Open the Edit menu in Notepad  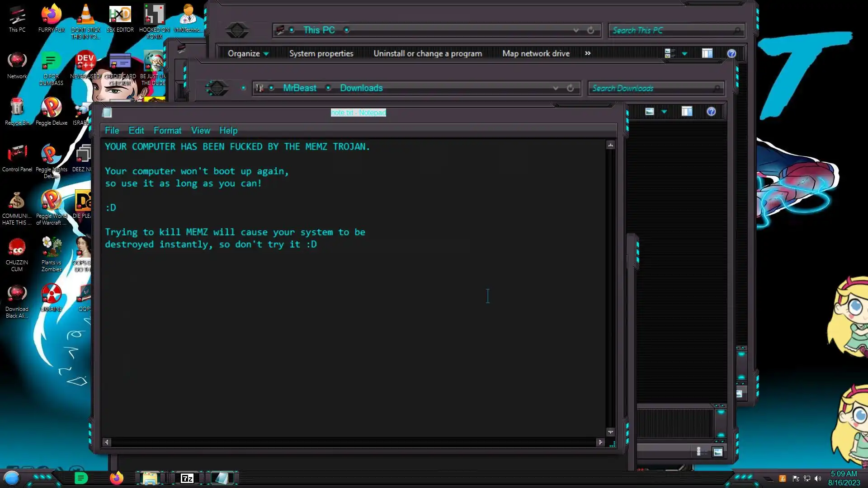click(x=136, y=131)
